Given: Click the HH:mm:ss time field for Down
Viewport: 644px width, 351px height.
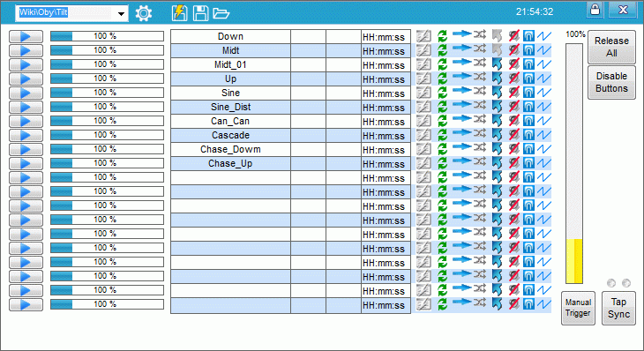Looking at the screenshot, I should coord(386,36).
